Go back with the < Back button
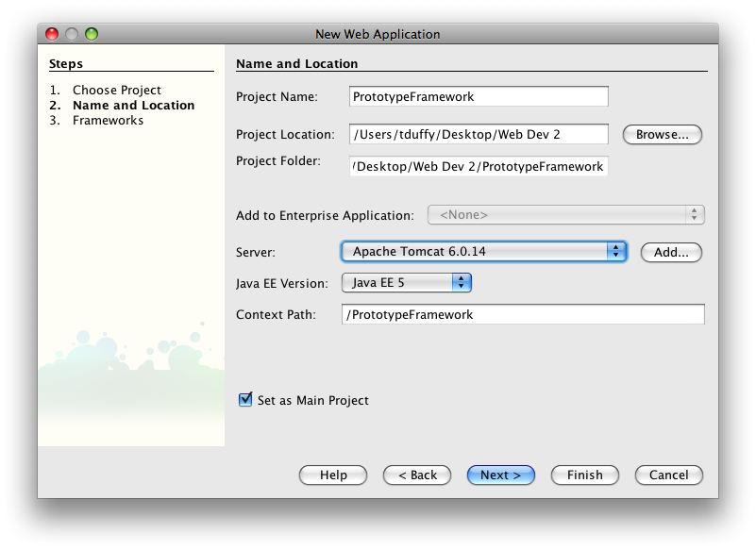The width and height of the screenshot is (756, 550). tap(417, 475)
